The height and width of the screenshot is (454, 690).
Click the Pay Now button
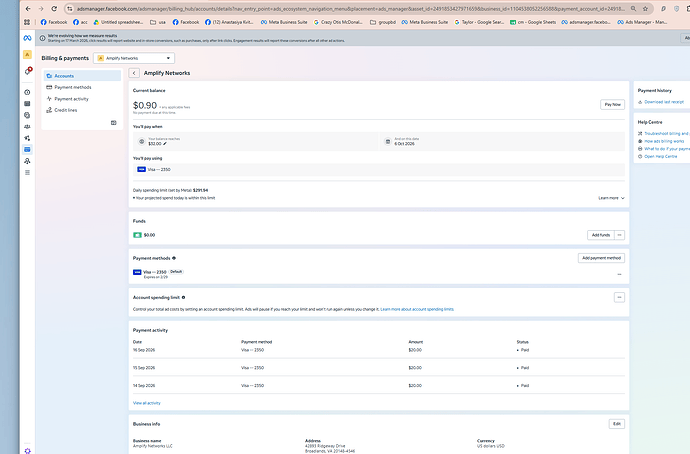coord(613,105)
